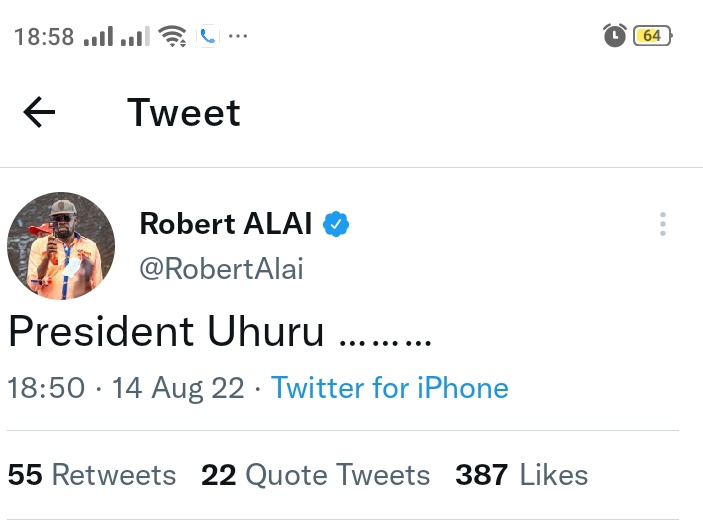Viewport: 703px width, 527px height.
Task: Click the "President Uhuru" tweet text
Action: (219, 333)
